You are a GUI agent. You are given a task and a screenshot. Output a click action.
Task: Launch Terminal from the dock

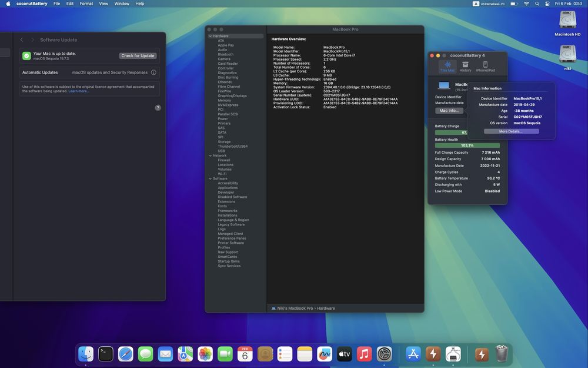pyautogui.click(x=106, y=354)
